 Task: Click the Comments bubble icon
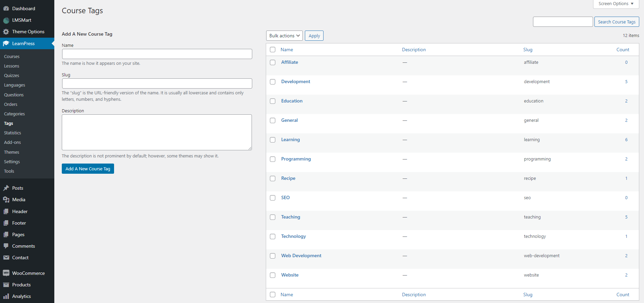point(6,246)
